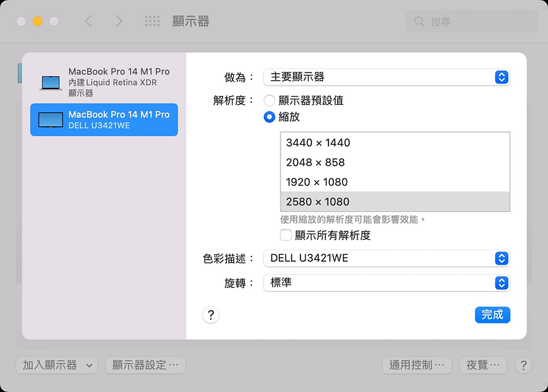Open the 旋轉 標準 dropdown
Screen dimensions: 548x392
point(386,282)
